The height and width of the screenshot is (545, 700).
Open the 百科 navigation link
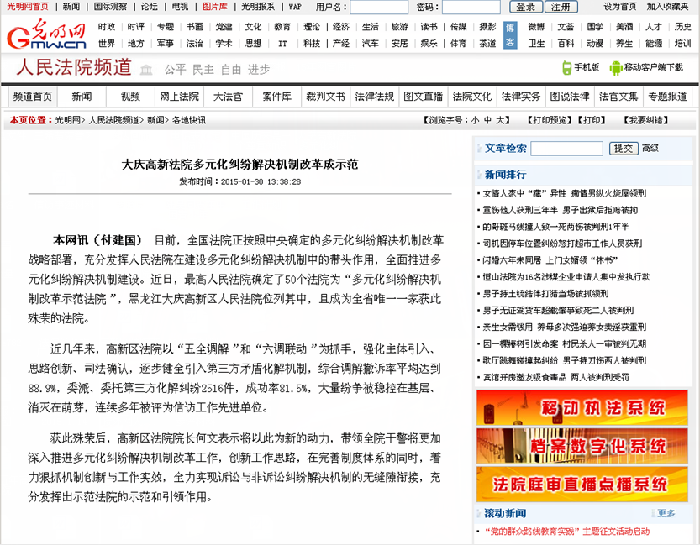[x=566, y=43]
